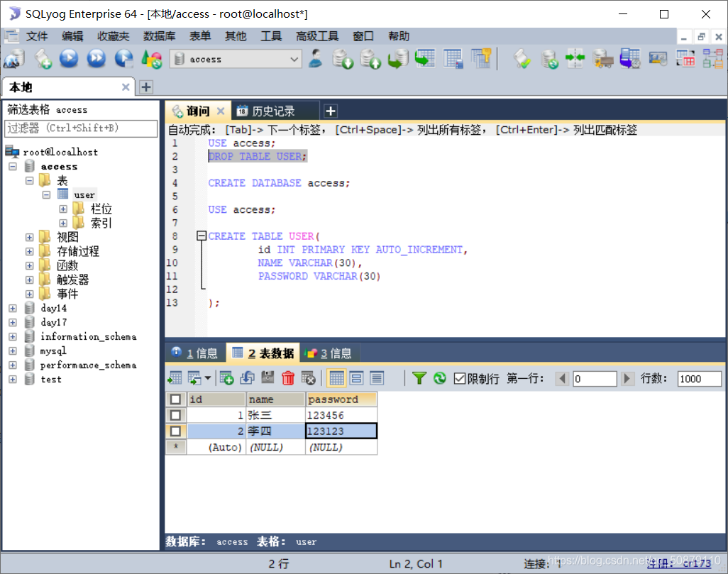The image size is (728, 574).
Task: Switch to grid view icon
Action: pos(336,378)
